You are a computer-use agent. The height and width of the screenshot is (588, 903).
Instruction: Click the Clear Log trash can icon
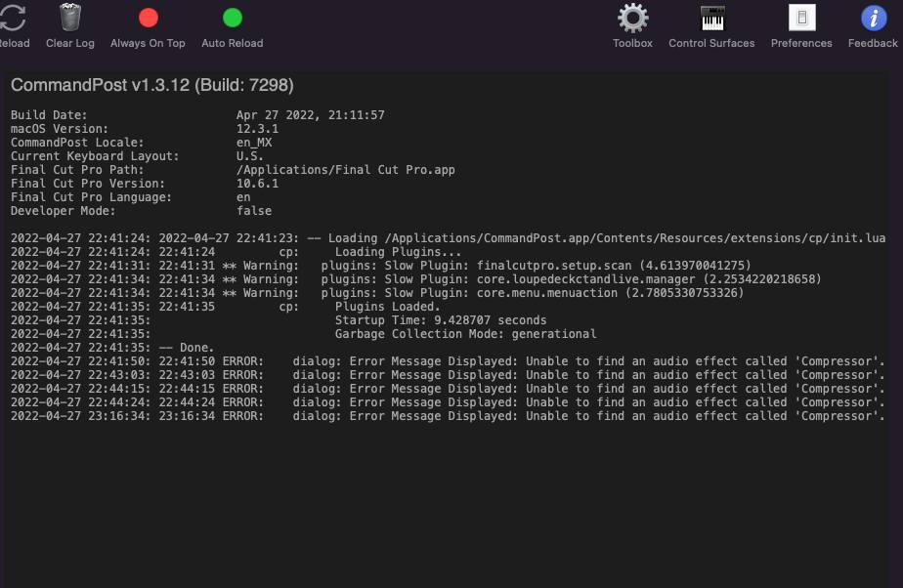click(68, 17)
